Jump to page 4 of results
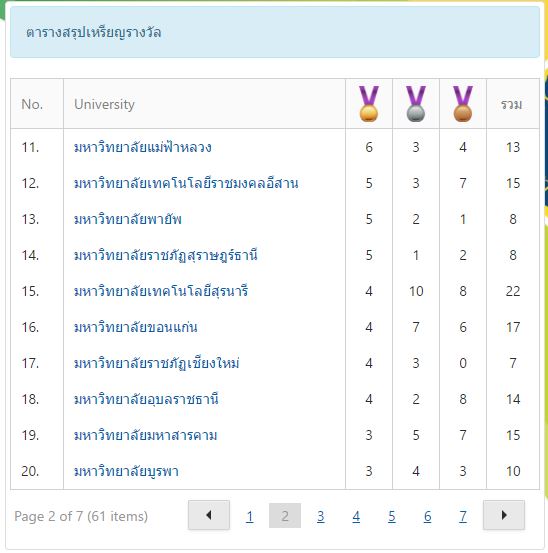548x553 pixels. (x=356, y=516)
